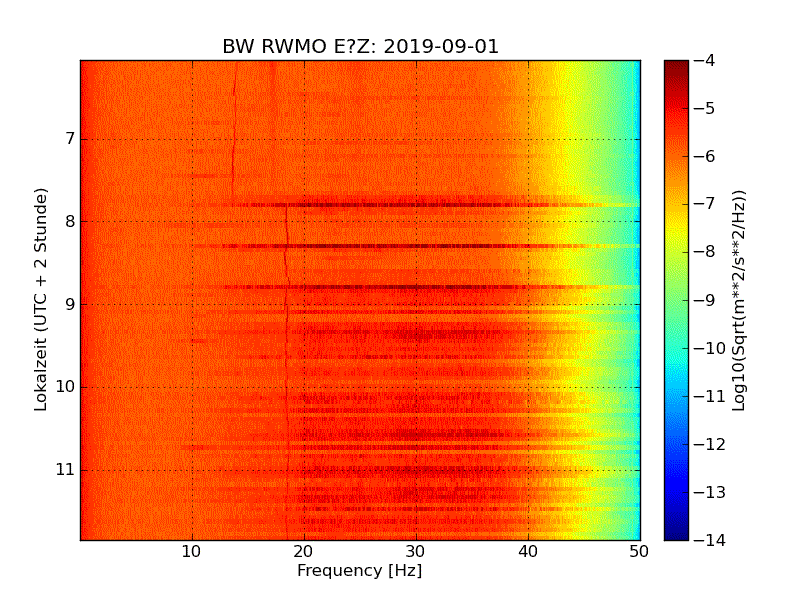
Task: Click the colorbar tick label '−7'
Action: [x=705, y=204]
